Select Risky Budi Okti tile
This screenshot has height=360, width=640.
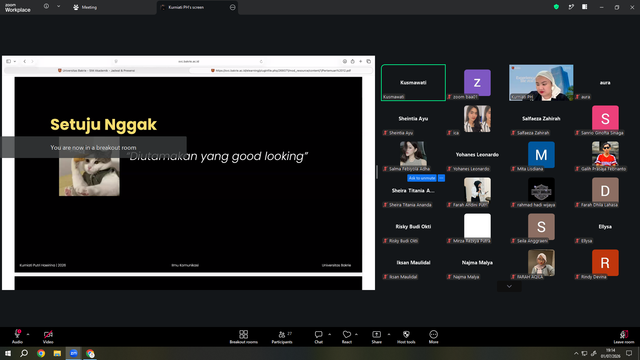coord(413,226)
